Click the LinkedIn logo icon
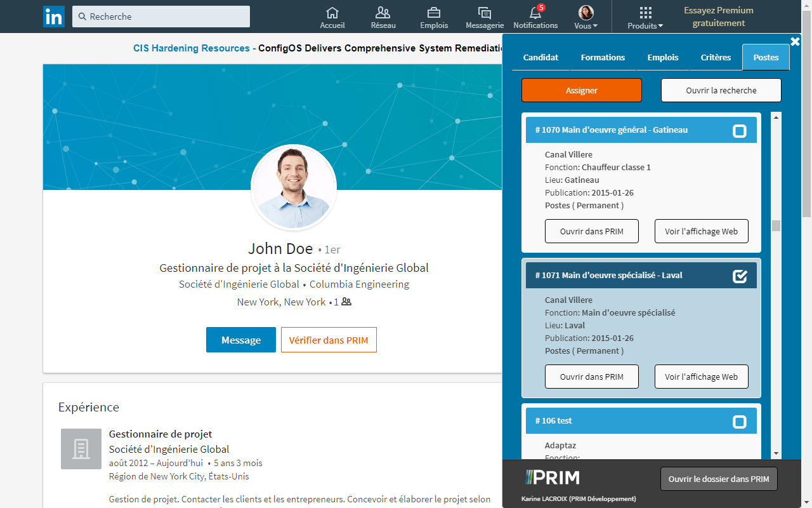The height and width of the screenshot is (508, 812). pyautogui.click(x=54, y=17)
